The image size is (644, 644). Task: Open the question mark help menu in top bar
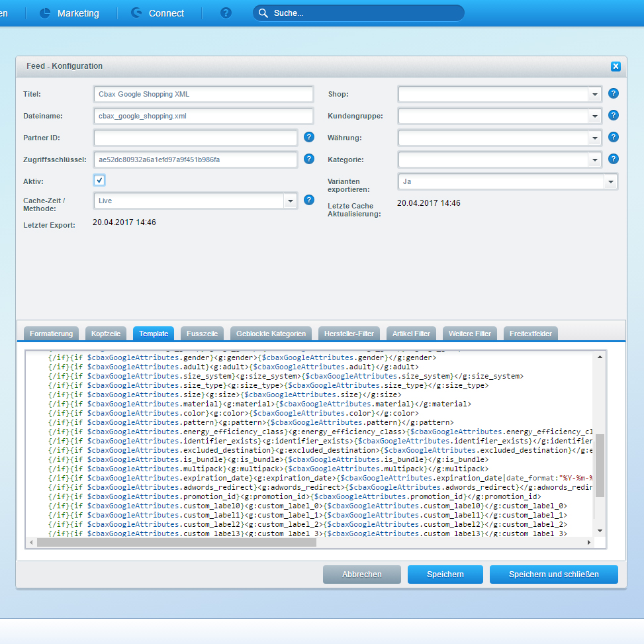[x=226, y=13]
